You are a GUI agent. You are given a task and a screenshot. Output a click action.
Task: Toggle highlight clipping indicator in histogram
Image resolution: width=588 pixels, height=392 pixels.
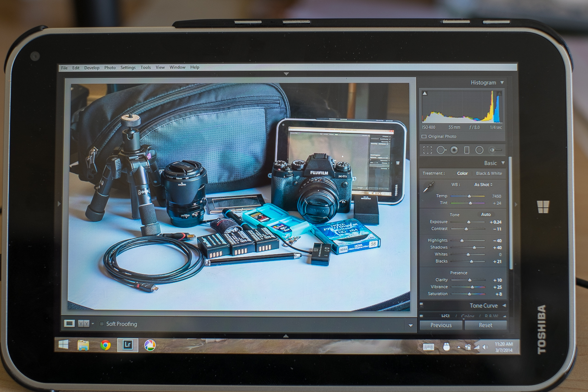[499, 93]
